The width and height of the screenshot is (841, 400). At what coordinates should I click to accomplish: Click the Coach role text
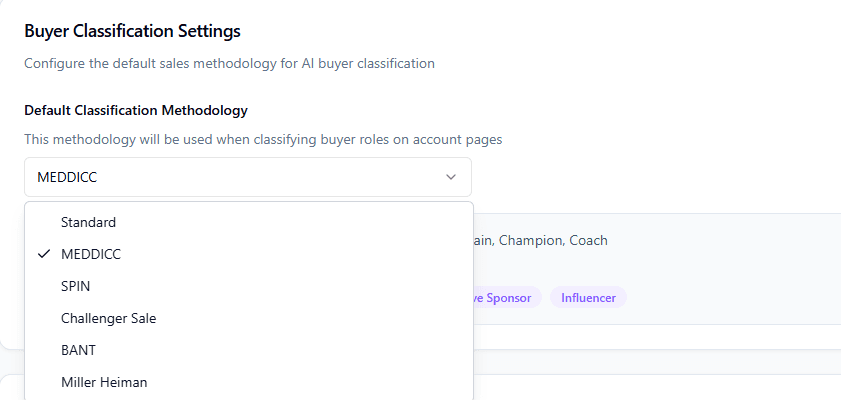point(589,240)
